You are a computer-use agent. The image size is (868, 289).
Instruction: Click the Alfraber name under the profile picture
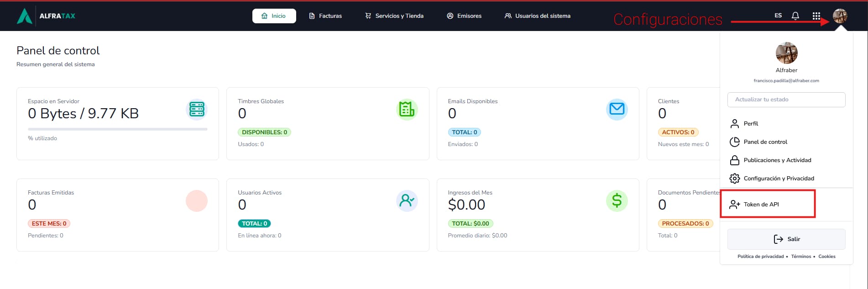point(786,70)
